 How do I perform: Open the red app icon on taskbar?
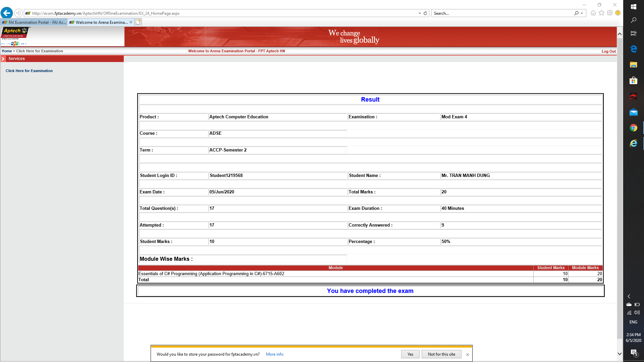(x=634, y=96)
